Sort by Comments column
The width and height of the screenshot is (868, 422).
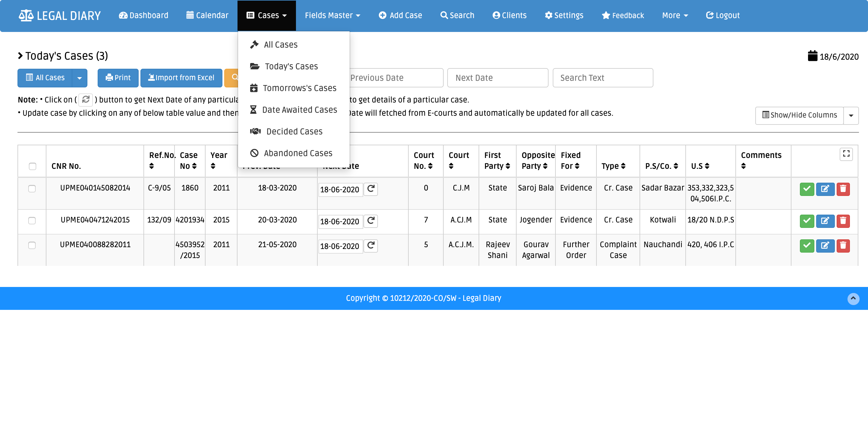tap(744, 166)
